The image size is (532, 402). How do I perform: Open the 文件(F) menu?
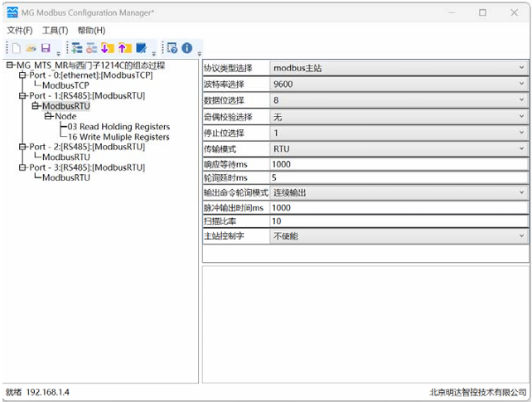pos(19,31)
